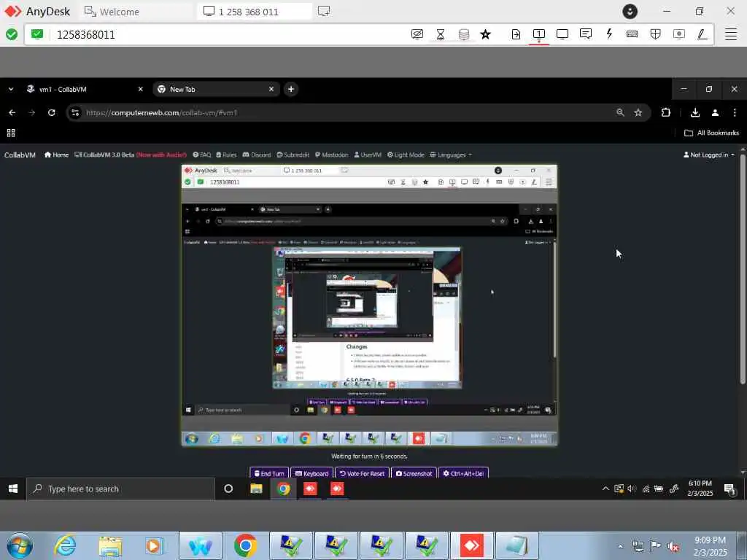
Task: Open the chat icon in the outer AnyDesk toolbar
Action: [x=586, y=34]
